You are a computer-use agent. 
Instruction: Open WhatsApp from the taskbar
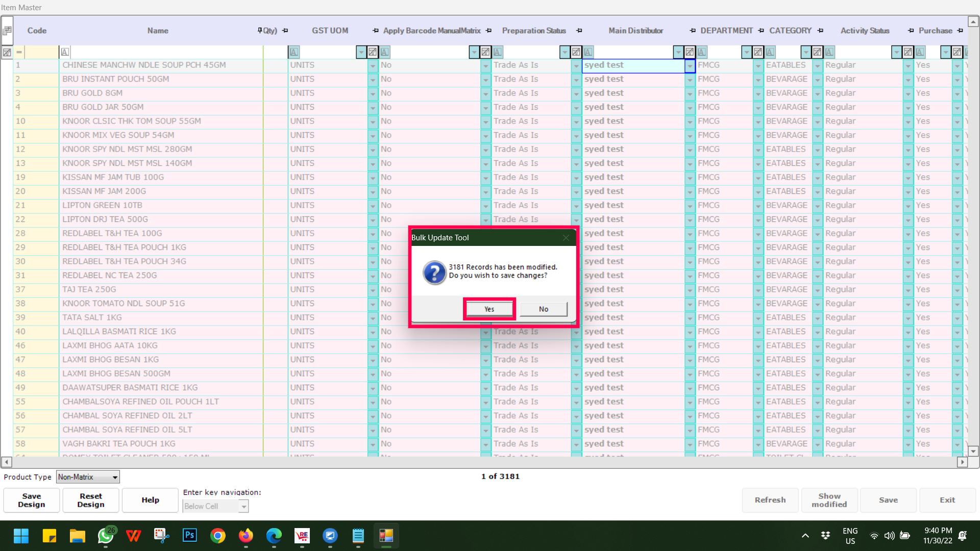tap(106, 536)
